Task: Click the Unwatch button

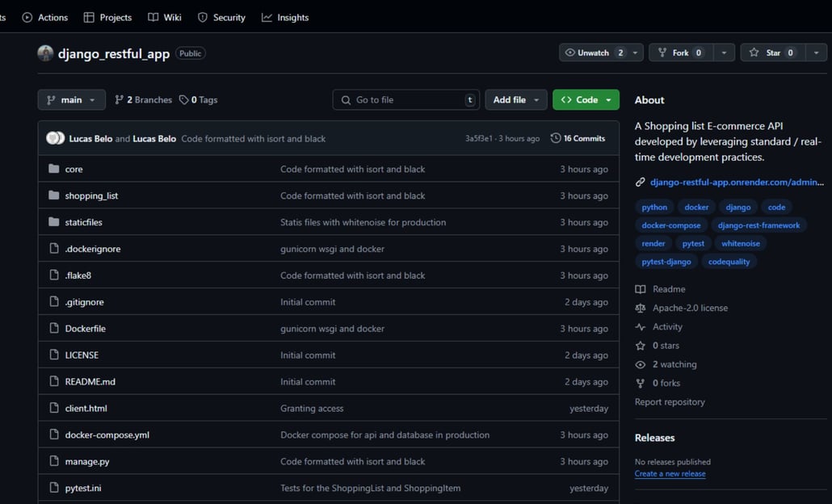Action: tap(594, 52)
